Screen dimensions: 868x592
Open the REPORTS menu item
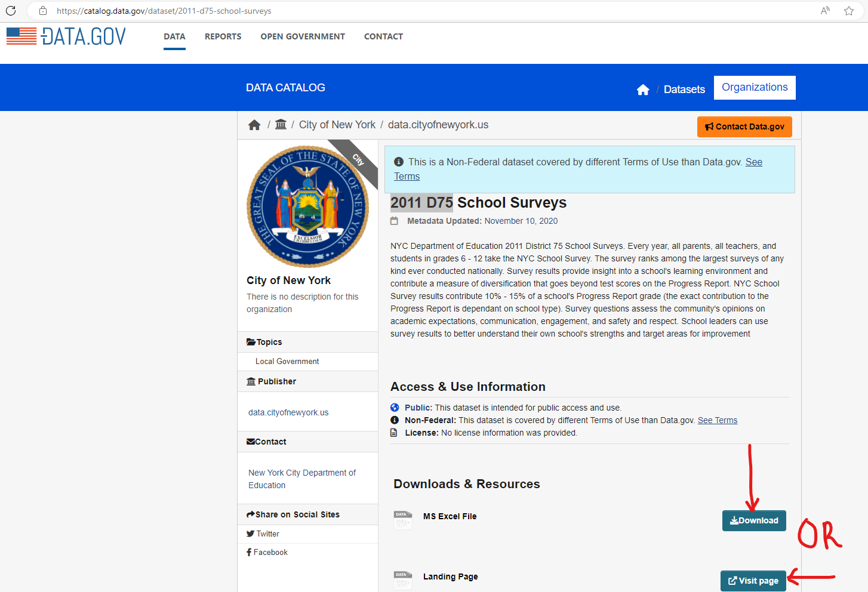click(223, 36)
